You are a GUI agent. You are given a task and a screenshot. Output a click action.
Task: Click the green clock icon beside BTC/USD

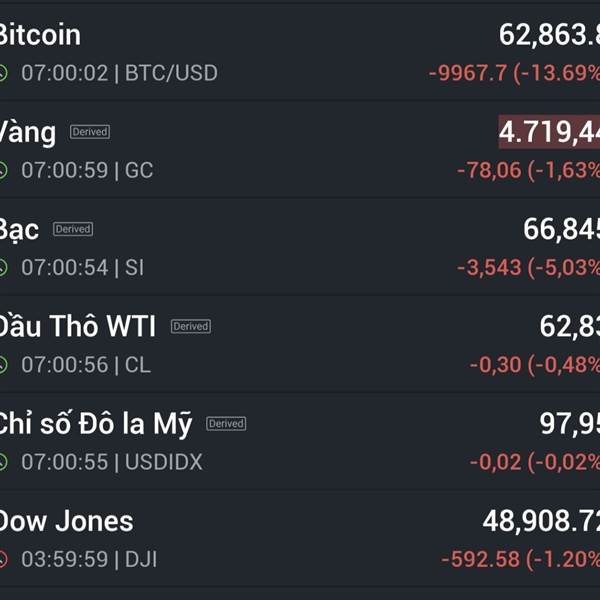click(x=3, y=73)
